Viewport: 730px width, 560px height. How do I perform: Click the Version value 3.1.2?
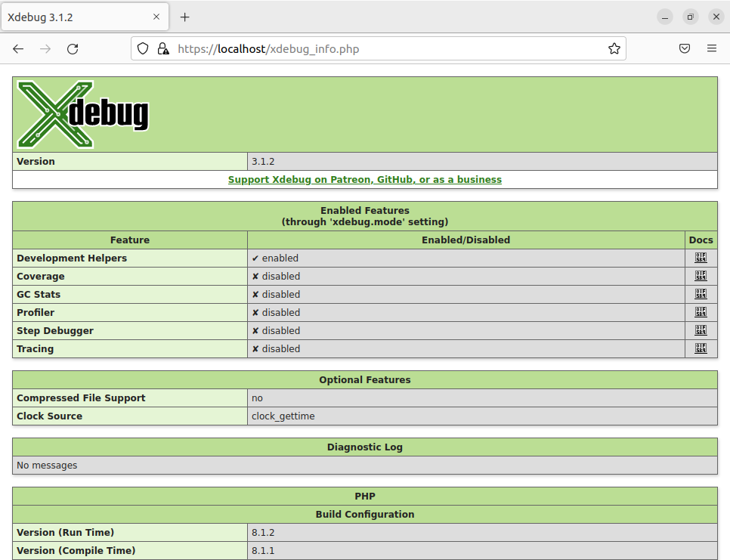(x=263, y=162)
